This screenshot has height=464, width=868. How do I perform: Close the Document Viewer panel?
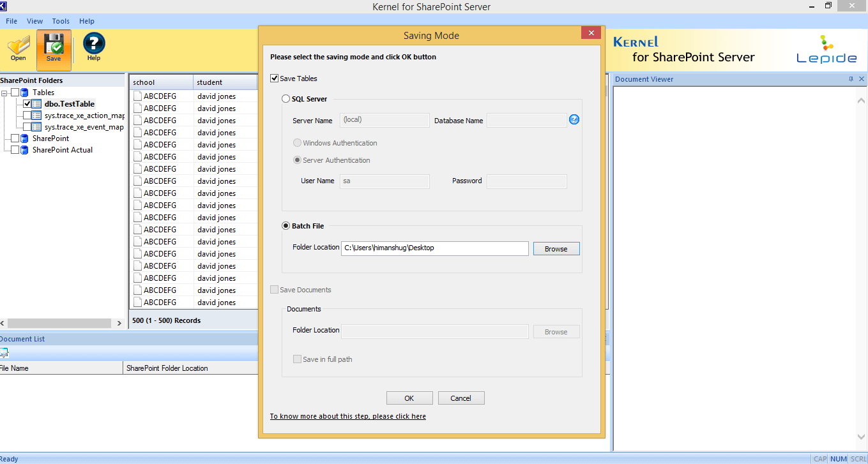pos(862,79)
